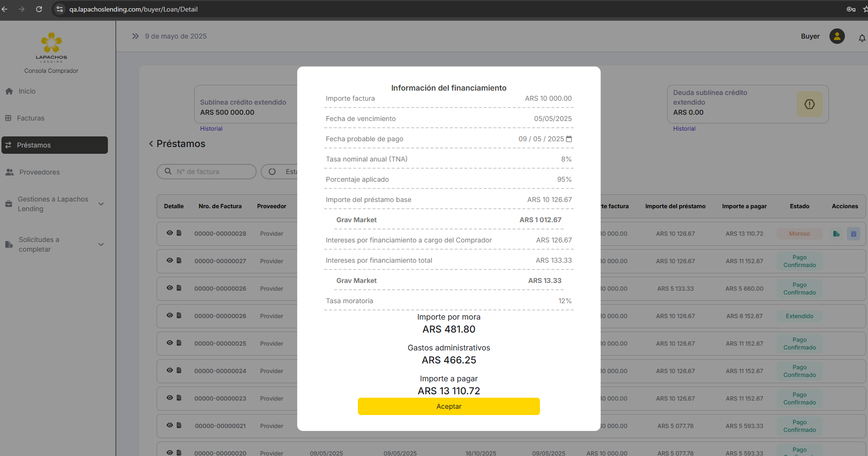
Task: Open Proveedores in the sidebar
Action: (x=39, y=172)
